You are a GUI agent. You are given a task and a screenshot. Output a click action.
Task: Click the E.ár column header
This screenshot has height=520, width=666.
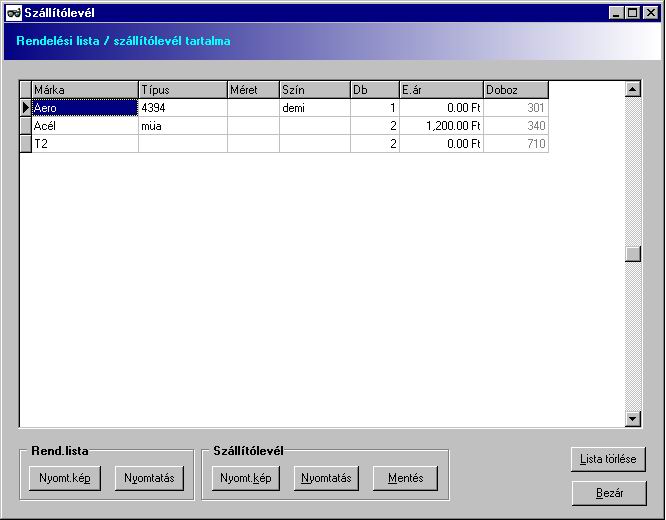(x=441, y=90)
